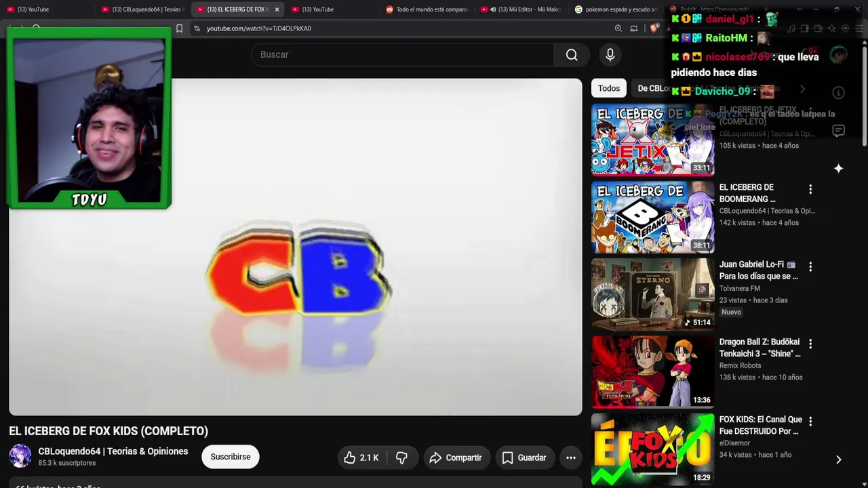This screenshot has width=868, height=488.
Task: Switch to the first YouTube tab
Action: tap(48, 9)
